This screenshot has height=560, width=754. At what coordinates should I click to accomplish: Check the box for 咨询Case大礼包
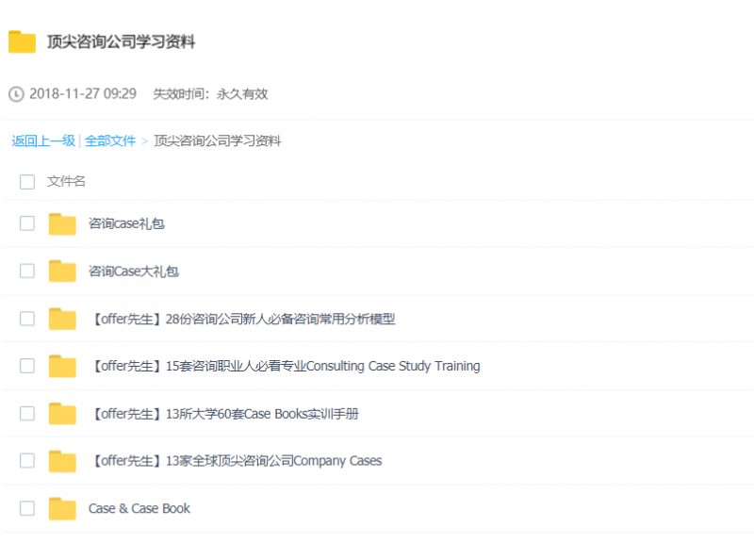[27, 271]
